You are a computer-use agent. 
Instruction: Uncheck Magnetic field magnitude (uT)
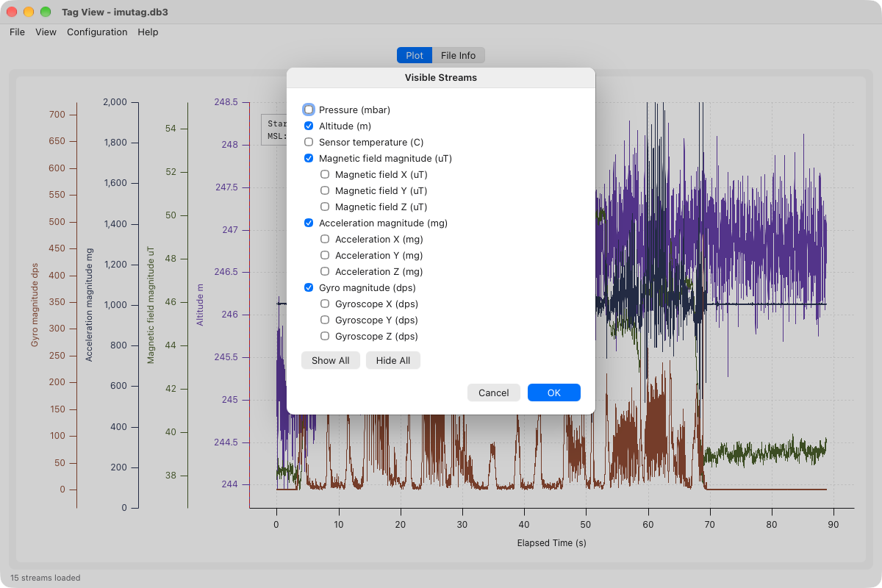(x=309, y=158)
